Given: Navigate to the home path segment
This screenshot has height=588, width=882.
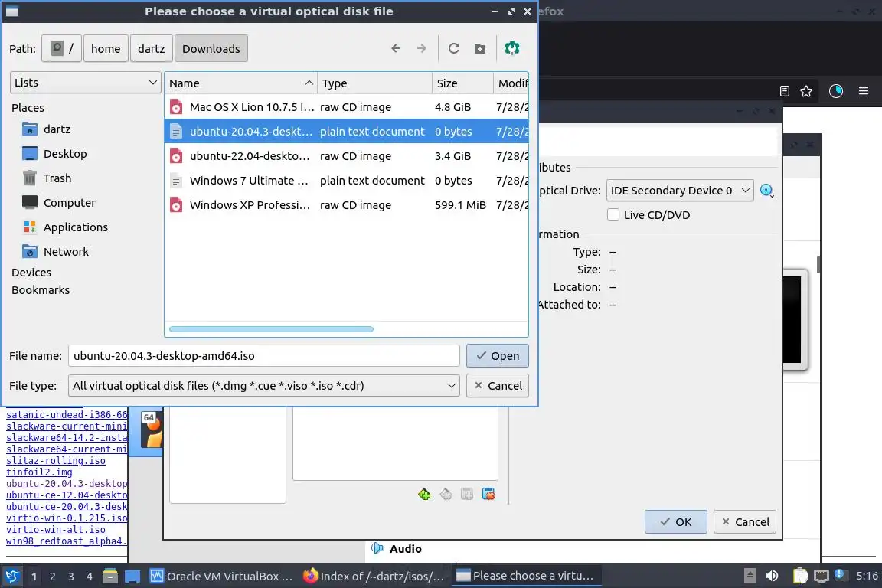Looking at the screenshot, I should (106, 48).
